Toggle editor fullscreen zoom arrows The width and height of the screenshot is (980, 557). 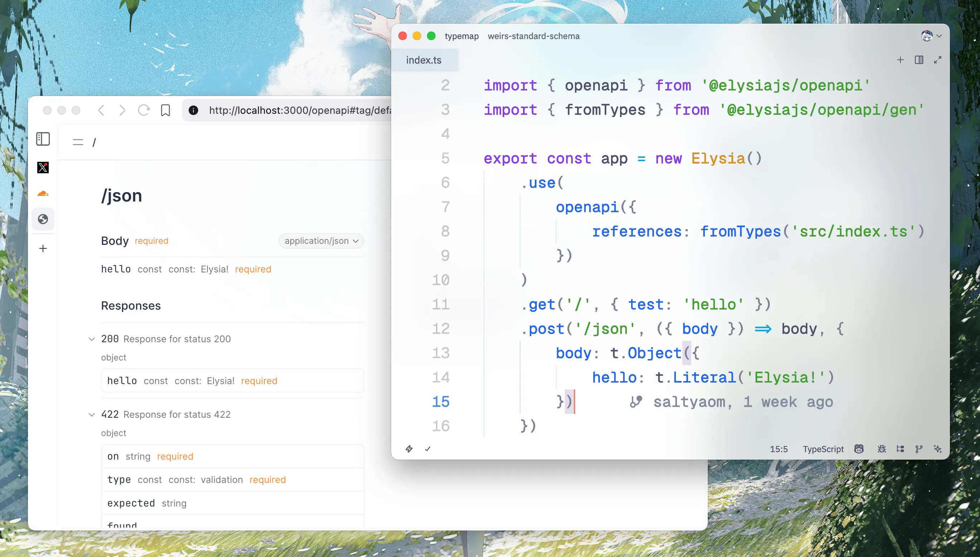(x=937, y=60)
